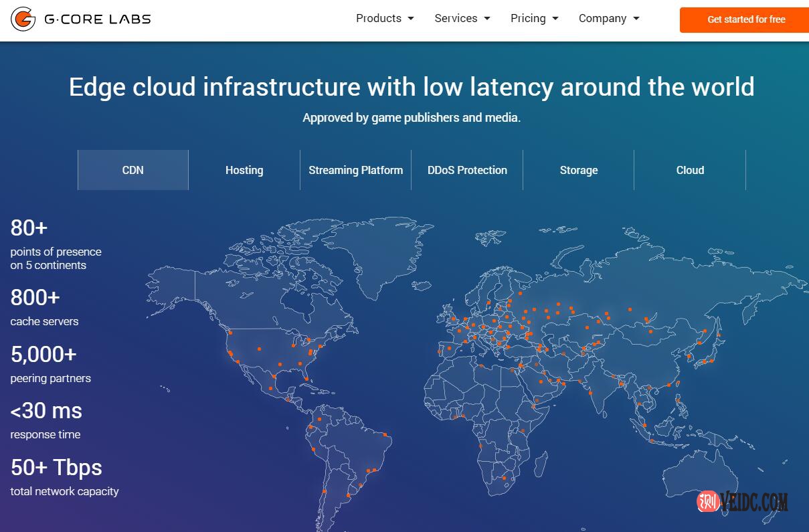Click the <30 ms response time statistic
Screen dimensions: 809x532
46,420
